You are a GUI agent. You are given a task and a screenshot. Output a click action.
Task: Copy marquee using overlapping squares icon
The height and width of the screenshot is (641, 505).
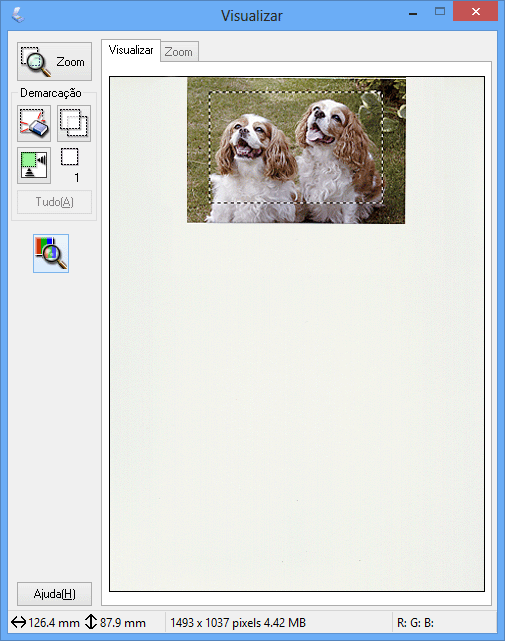click(x=74, y=123)
